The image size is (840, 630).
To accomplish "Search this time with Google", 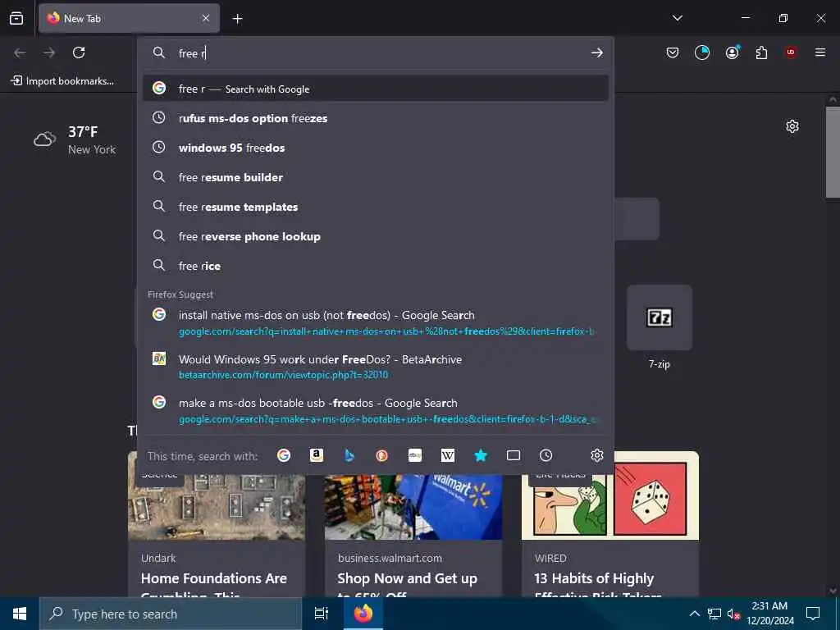I will point(284,455).
